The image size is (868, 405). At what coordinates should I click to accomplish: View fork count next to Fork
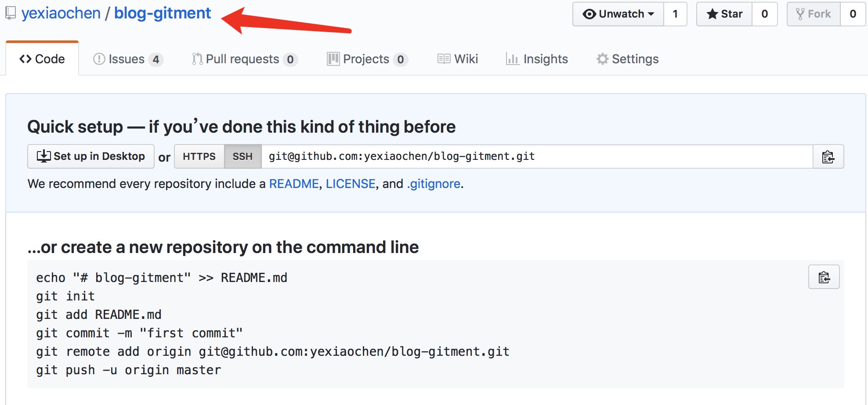point(853,14)
